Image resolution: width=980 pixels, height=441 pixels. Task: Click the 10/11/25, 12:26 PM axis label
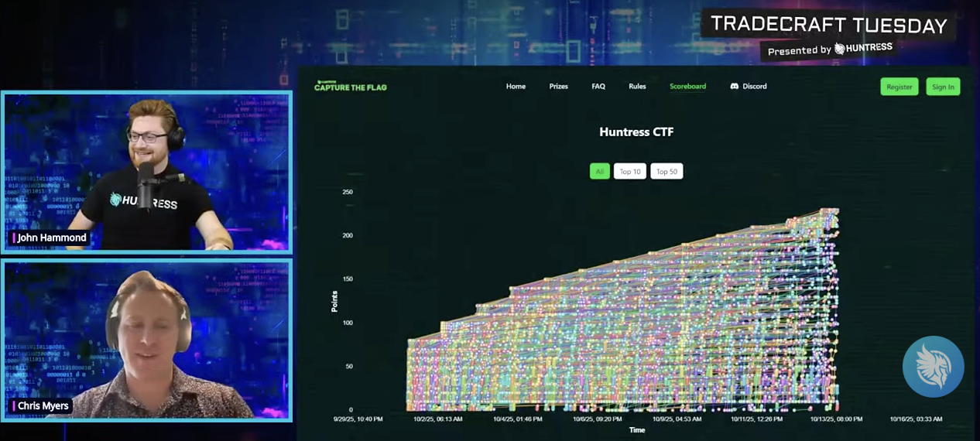[756, 419]
